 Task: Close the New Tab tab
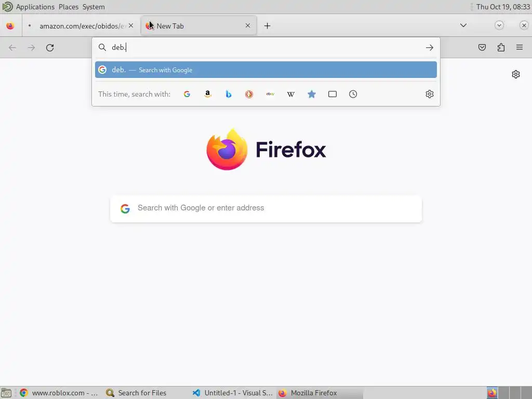(x=248, y=25)
